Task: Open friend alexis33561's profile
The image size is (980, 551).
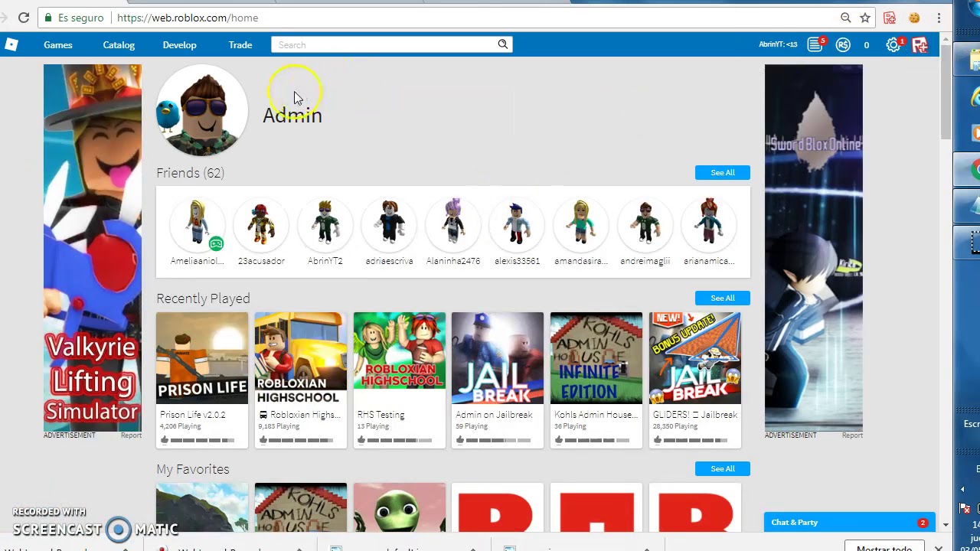Action: [x=517, y=233]
